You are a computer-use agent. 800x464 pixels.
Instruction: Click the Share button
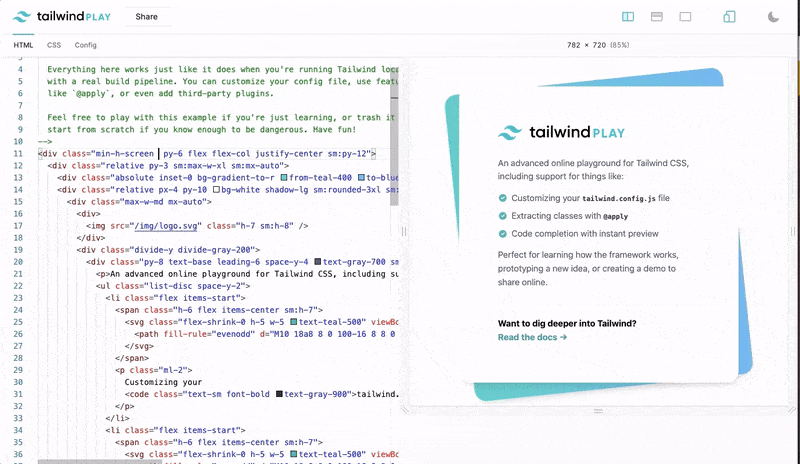146,16
